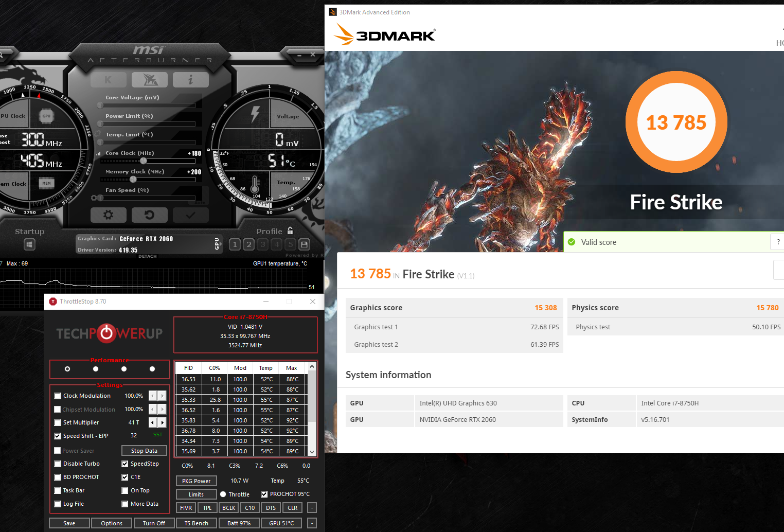Open Afterburner Kombustor K button

tap(108, 80)
